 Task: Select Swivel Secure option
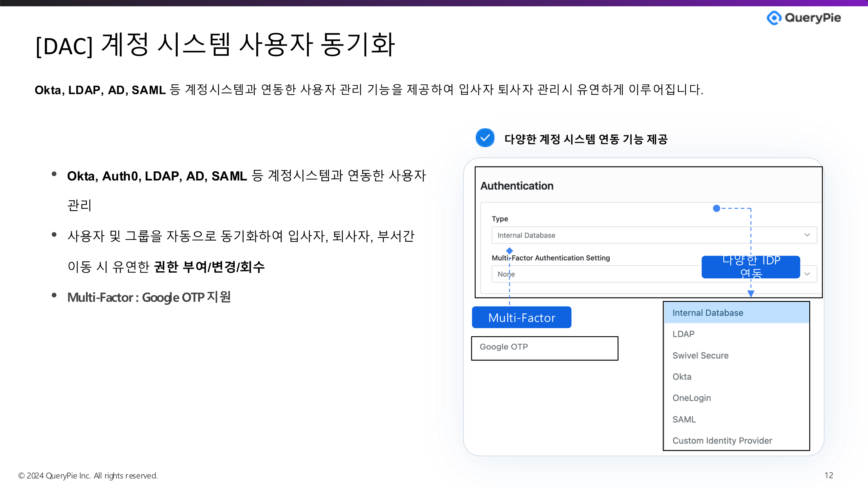click(x=700, y=355)
